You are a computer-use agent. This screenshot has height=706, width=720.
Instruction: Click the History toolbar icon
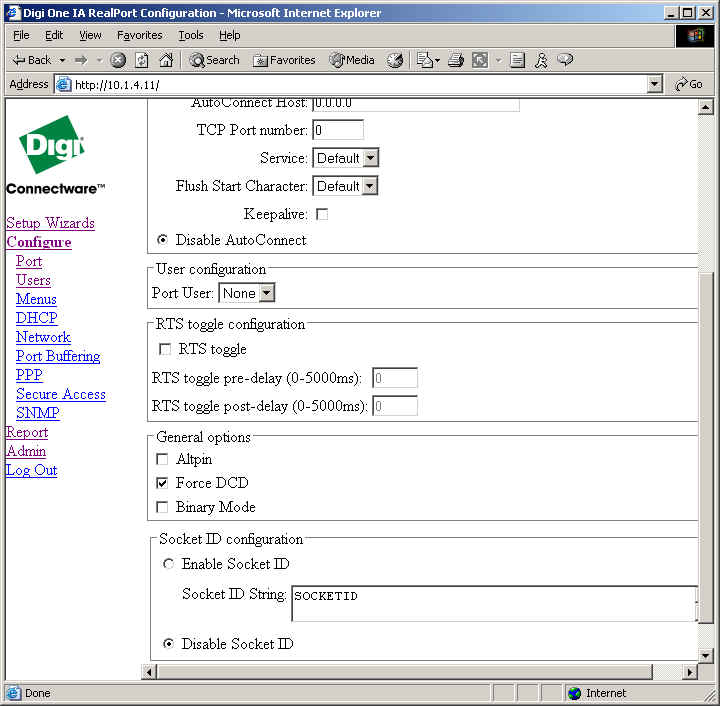pyautogui.click(x=395, y=60)
